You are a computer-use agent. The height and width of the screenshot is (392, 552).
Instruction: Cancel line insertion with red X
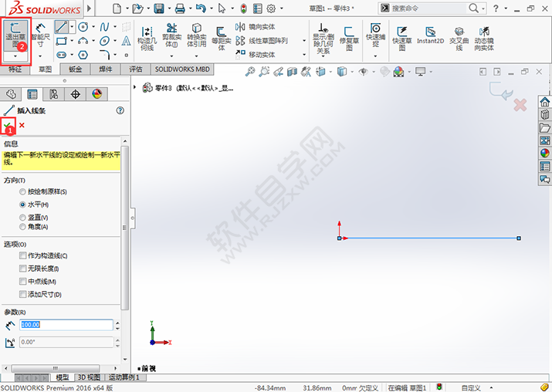pyautogui.click(x=22, y=125)
